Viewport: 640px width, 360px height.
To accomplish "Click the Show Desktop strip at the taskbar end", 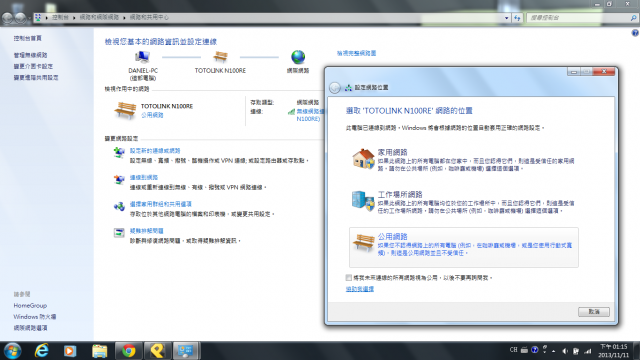I will 636,351.
